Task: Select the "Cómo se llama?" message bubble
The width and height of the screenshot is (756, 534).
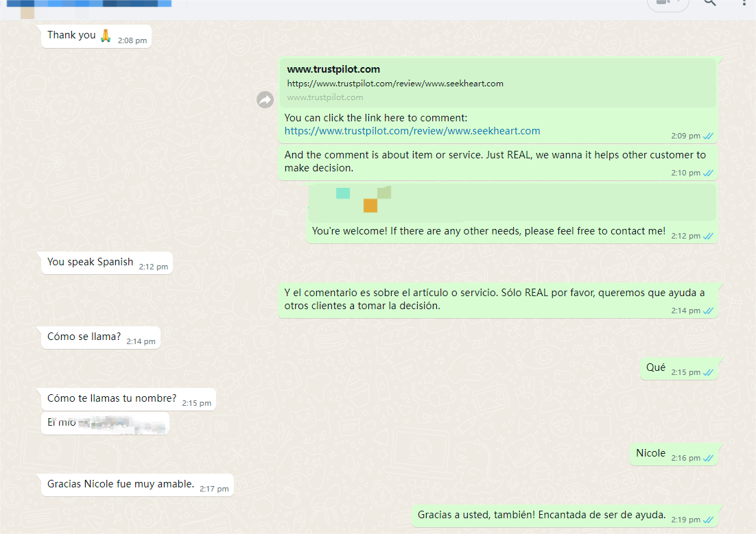Action: [x=84, y=337]
